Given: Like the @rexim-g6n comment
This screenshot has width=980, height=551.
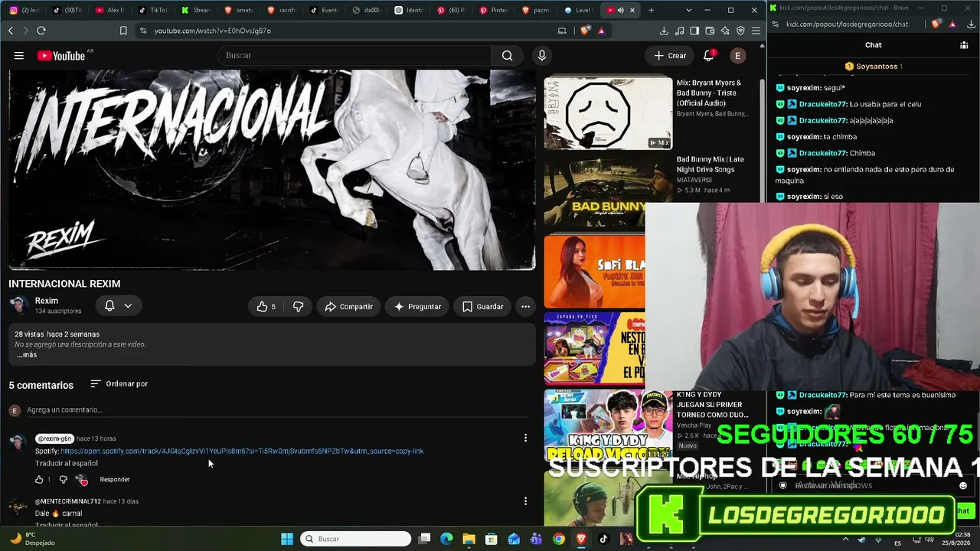Looking at the screenshot, I should point(39,479).
